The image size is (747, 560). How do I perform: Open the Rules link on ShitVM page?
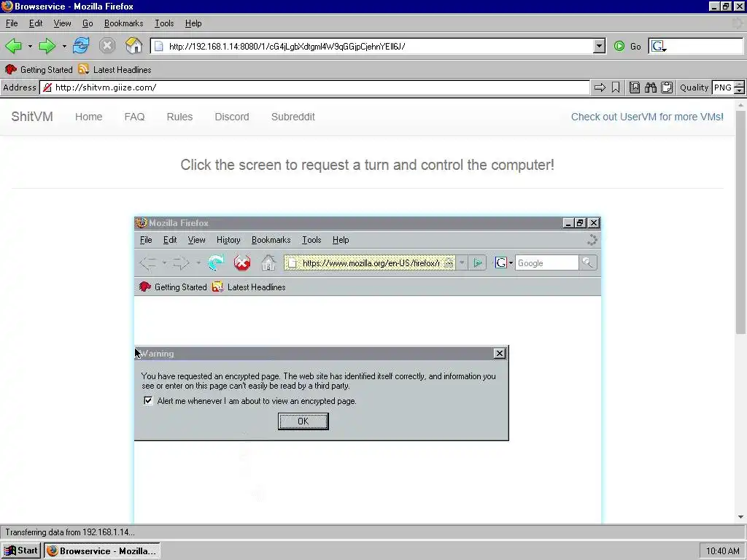coord(179,117)
